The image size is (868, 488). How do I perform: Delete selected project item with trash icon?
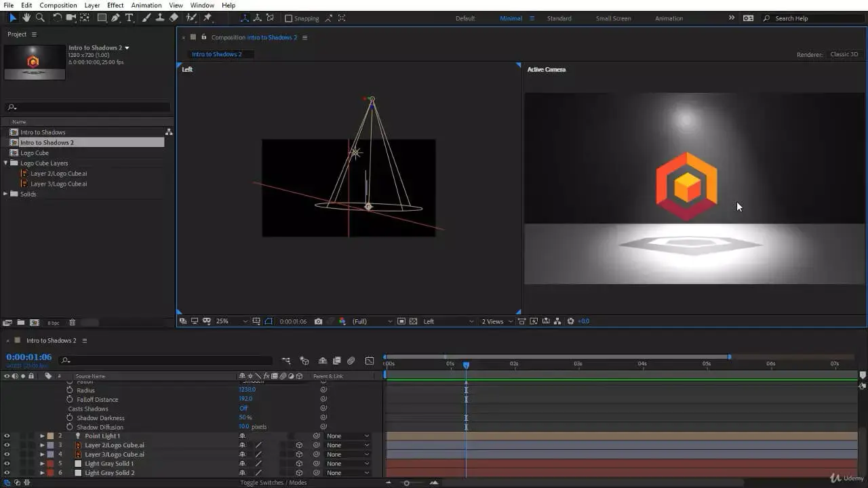pyautogui.click(x=72, y=323)
